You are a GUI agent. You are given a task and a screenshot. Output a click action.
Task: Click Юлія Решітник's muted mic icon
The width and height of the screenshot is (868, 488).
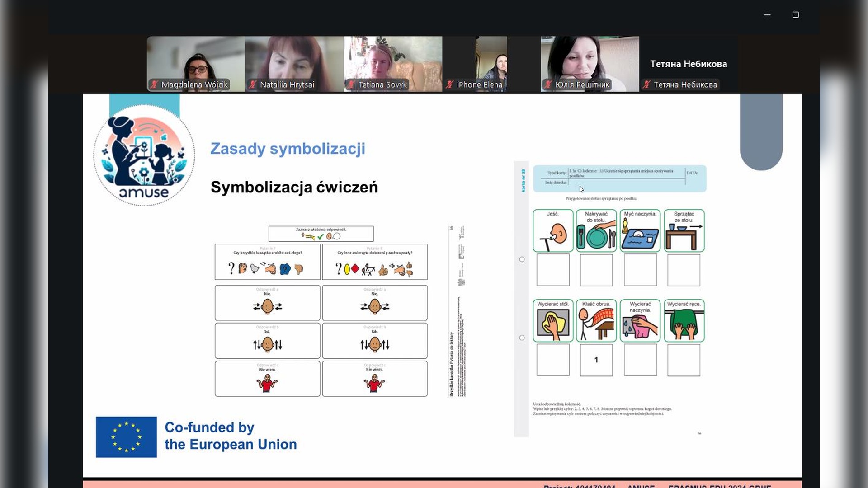click(x=548, y=84)
